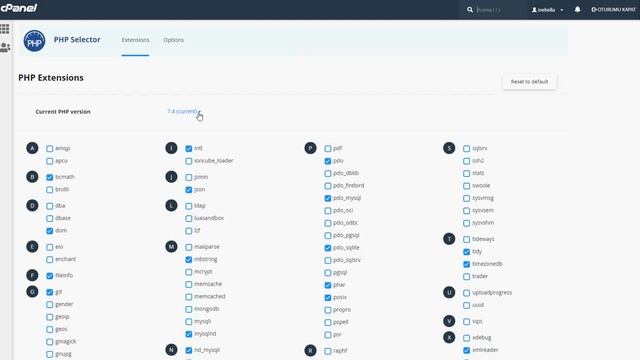Enable the memcached extension checkbox
The image size is (640, 360).
tap(189, 297)
